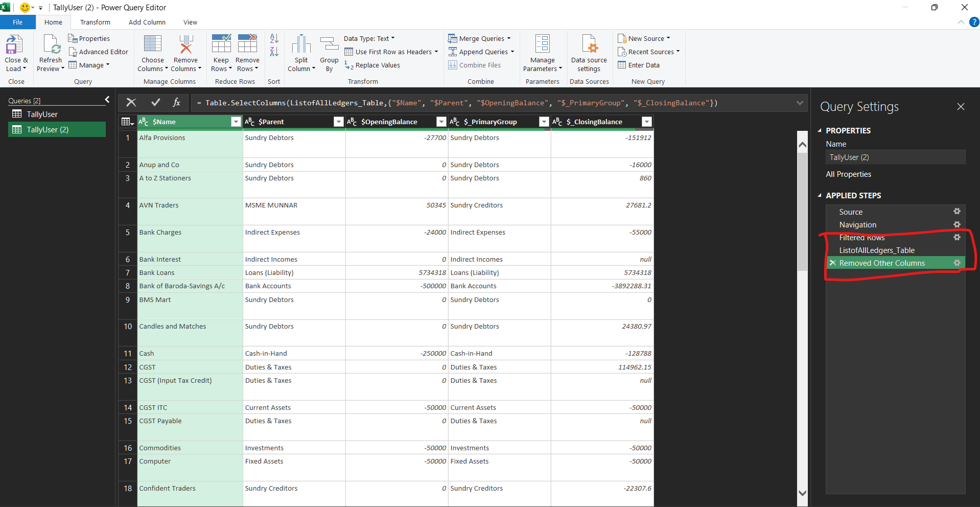Click the sort ascending icon

coord(274,39)
